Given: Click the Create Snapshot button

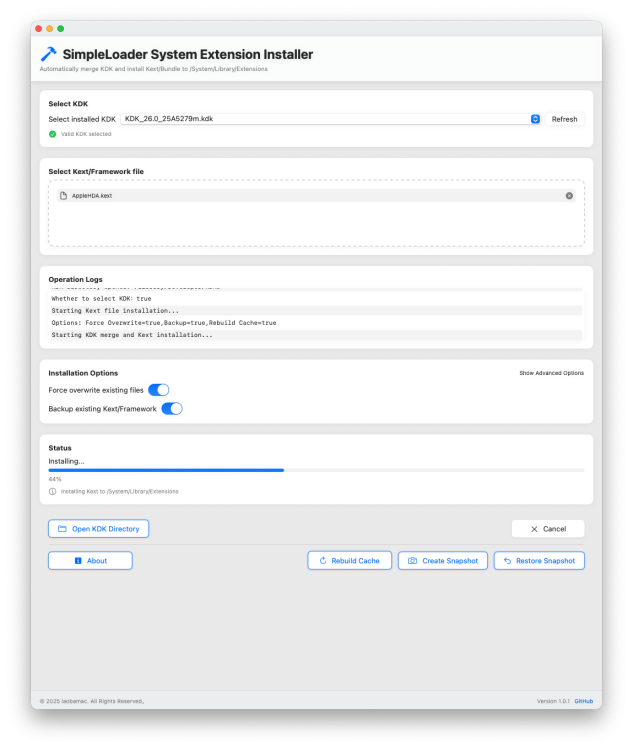Looking at the screenshot, I should pyautogui.click(x=443, y=561).
